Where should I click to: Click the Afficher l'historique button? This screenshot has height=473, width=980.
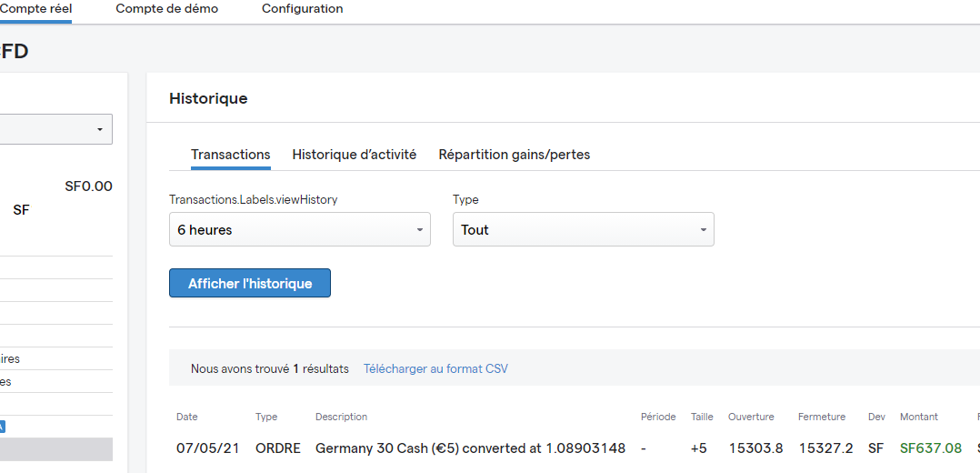click(x=250, y=284)
